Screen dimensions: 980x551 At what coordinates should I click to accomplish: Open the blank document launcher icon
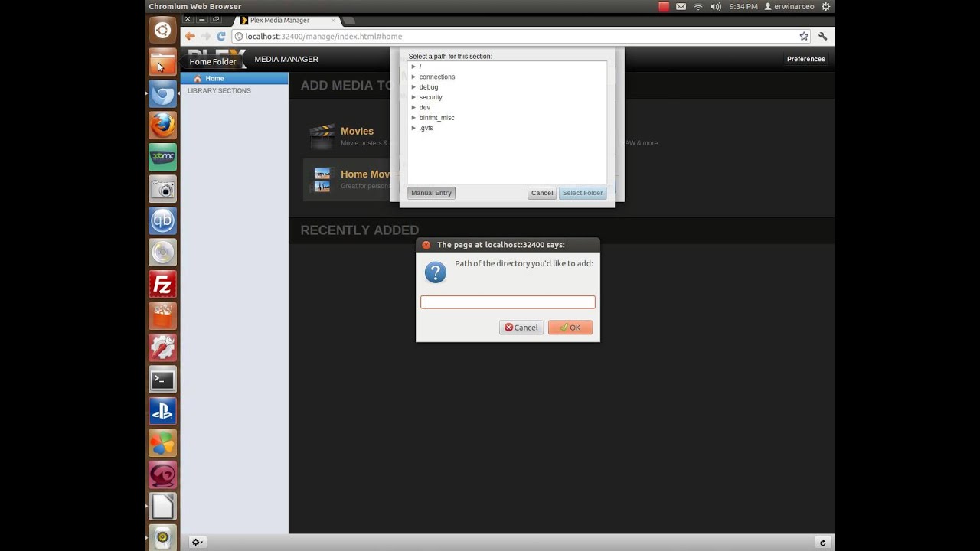pos(162,507)
